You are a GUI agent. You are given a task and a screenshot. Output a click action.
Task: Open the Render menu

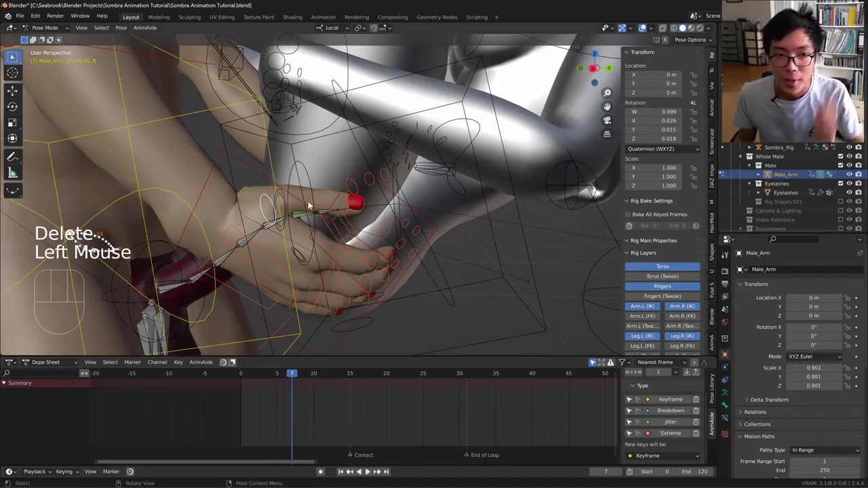pos(55,16)
